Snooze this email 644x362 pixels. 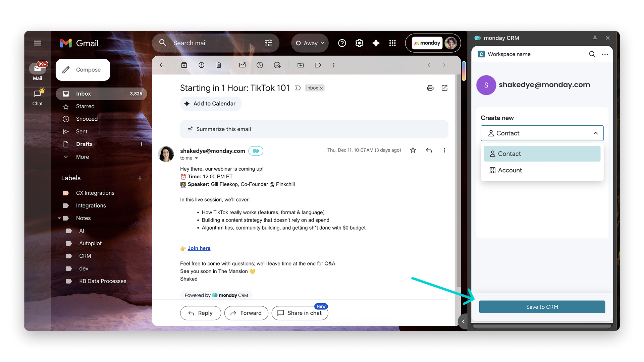(260, 65)
